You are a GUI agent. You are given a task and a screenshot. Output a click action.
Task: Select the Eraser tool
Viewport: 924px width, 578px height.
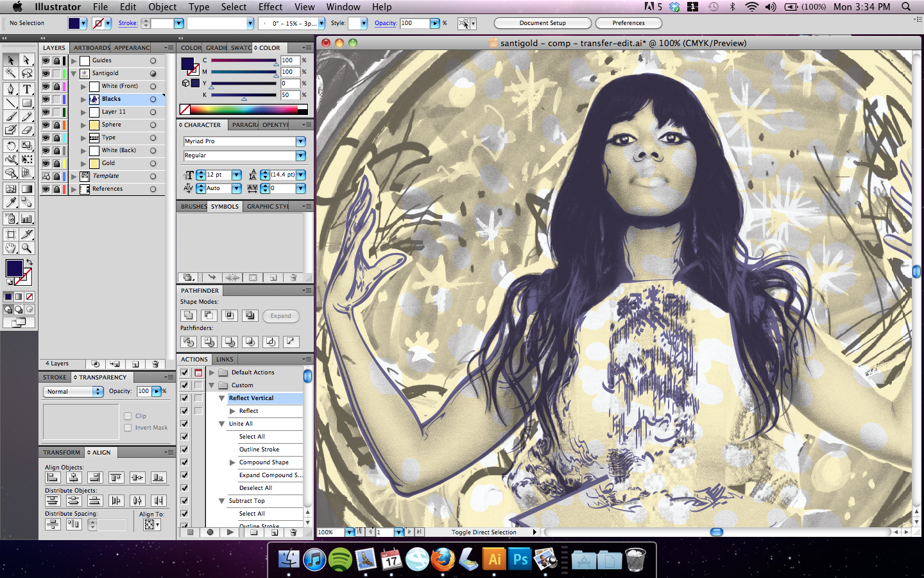point(27,130)
